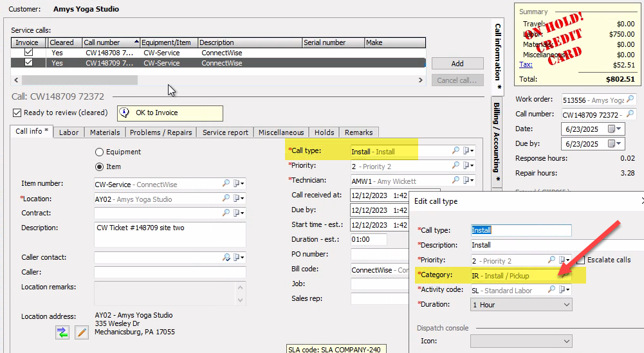Open lookup magnifier for Technician field
644x353 pixels.
point(455,180)
